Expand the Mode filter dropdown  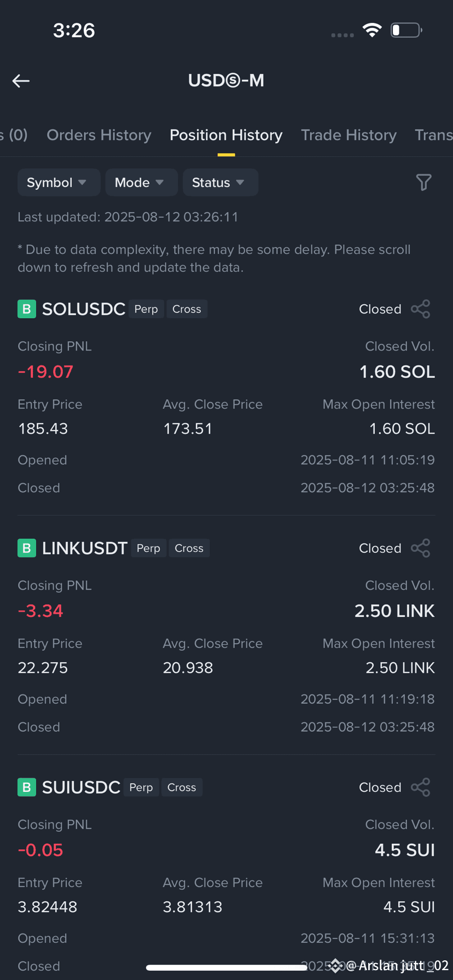[x=141, y=182]
